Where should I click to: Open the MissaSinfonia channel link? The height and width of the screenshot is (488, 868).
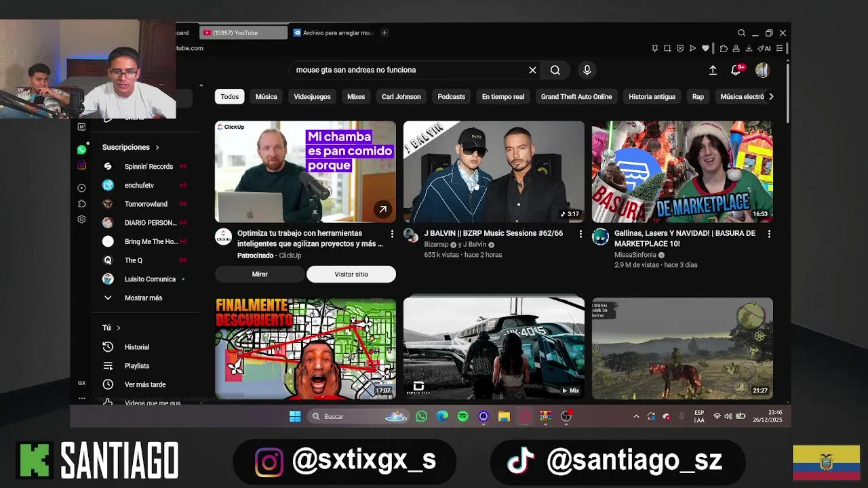click(635, 255)
